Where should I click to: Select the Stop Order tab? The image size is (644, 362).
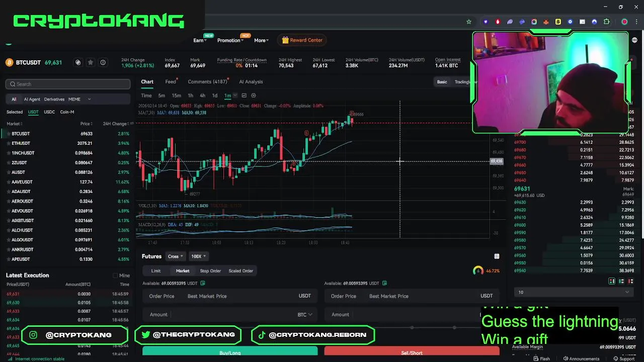click(210, 271)
